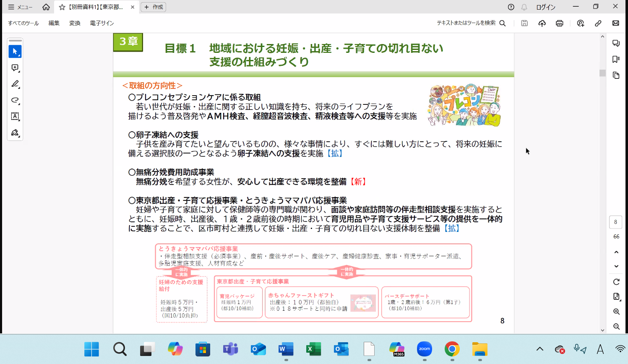Viewport: 628px width, 364px height.
Task: Choose the fill and sign tool
Action: 15,133
